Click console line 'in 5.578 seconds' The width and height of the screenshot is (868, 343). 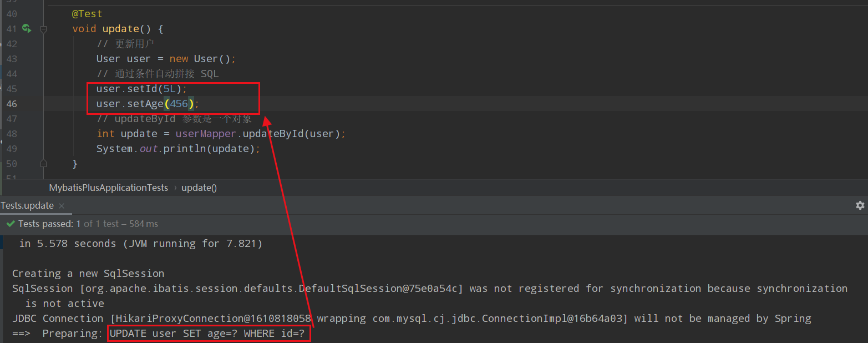tap(141, 244)
